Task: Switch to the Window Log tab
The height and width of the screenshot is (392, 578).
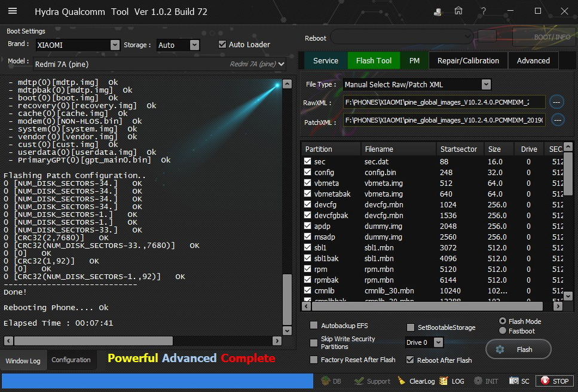Action: point(23,360)
